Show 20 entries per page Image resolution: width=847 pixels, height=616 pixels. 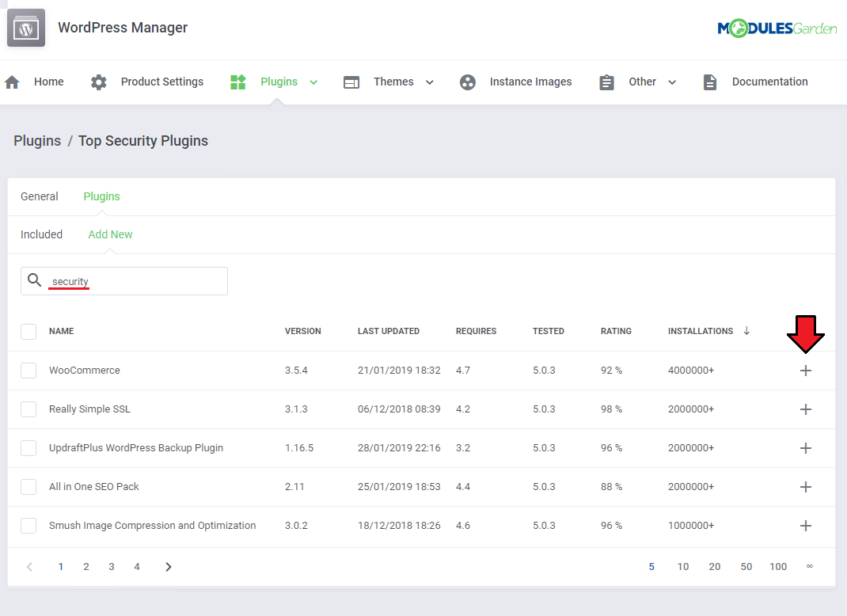714,567
